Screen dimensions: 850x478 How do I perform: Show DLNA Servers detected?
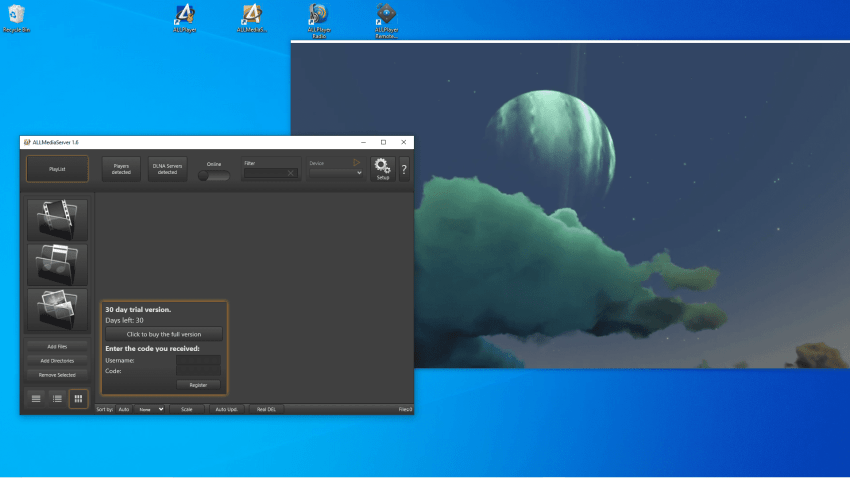167,169
